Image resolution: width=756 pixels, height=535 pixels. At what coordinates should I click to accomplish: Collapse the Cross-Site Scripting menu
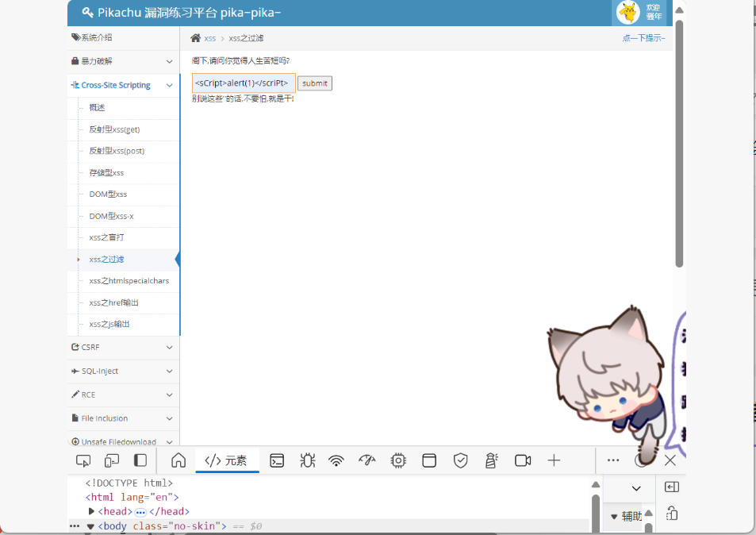(124, 85)
